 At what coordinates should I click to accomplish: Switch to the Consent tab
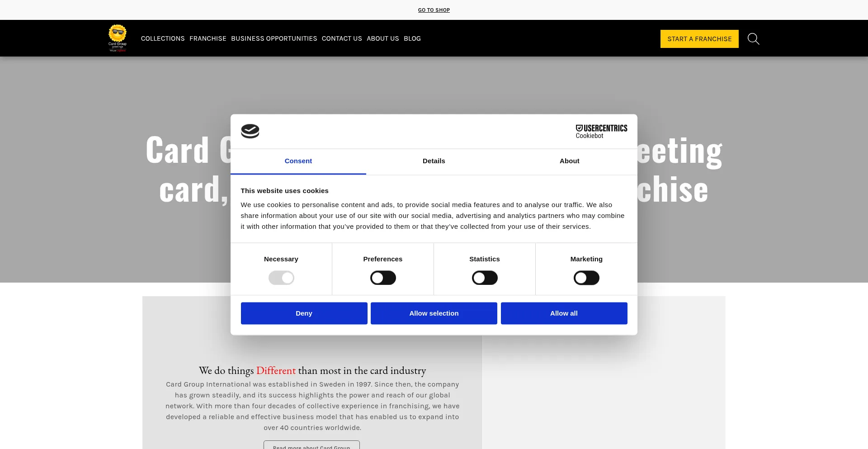(298, 161)
